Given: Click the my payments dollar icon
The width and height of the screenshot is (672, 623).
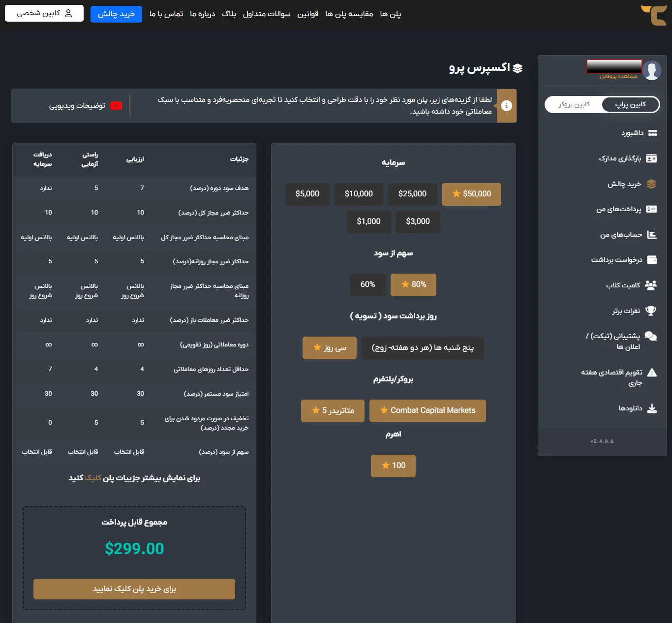Looking at the screenshot, I should (651, 209).
